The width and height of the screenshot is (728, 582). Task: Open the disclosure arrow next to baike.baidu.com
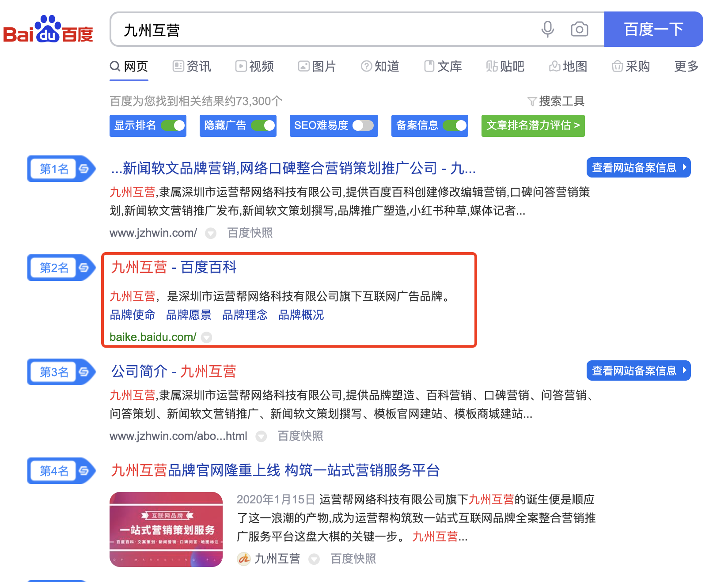(x=206, y=338)
